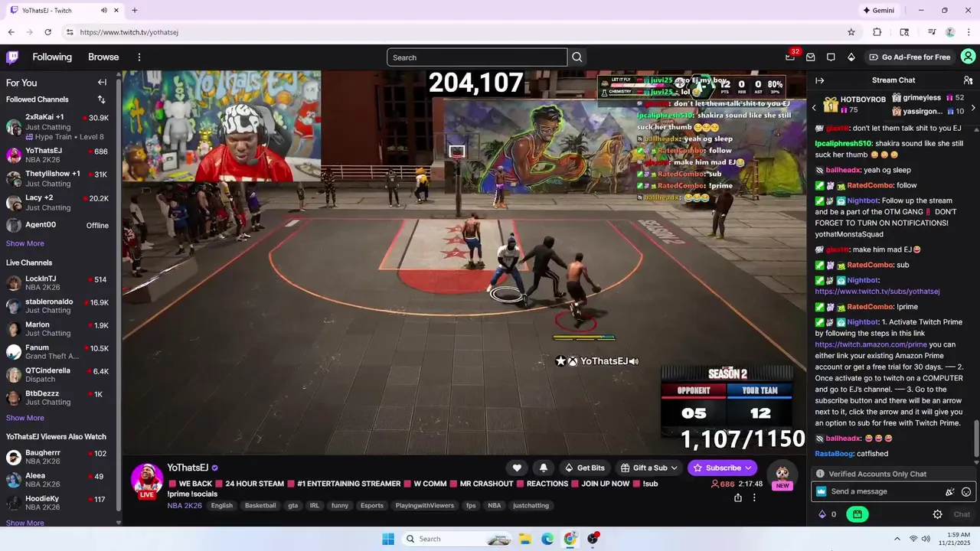Open the green channel points chest button
Viewport: 980px width, 551px height.
pyautogui.click(x=857, y=514)
